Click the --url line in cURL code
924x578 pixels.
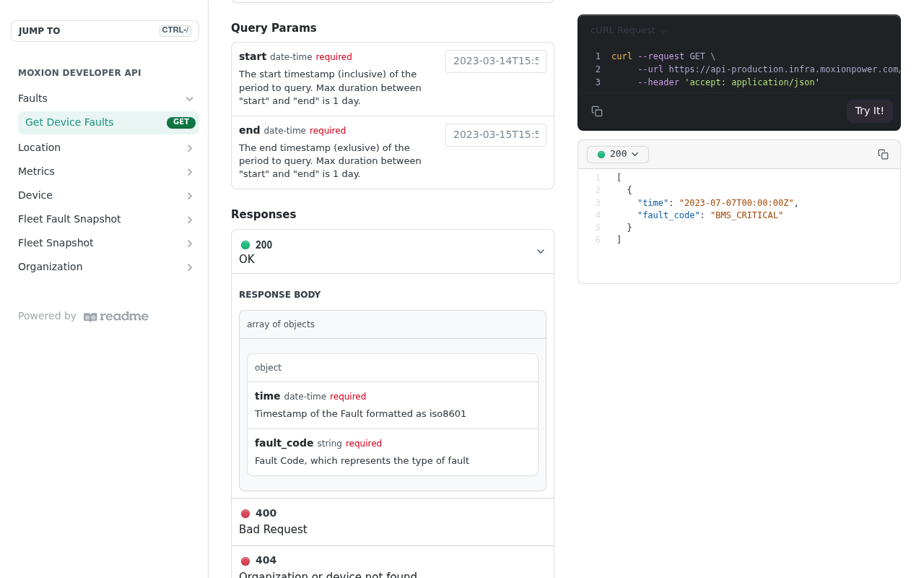coord(769,69)
